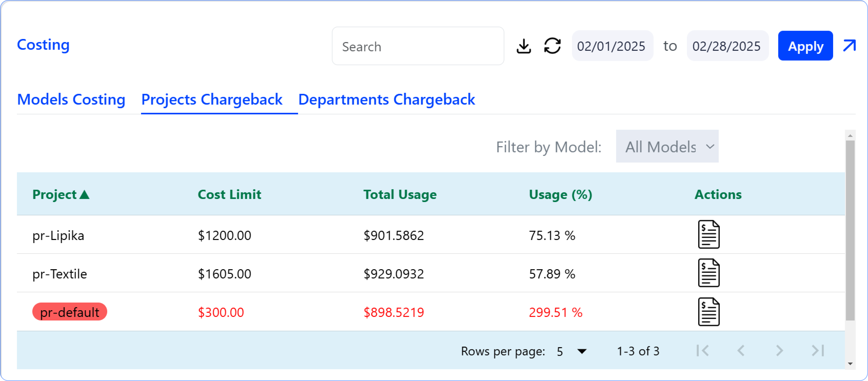This screenshot has height=381, width=868.
Task: Go to the last page of results
Action: click(x=818, y=351)
